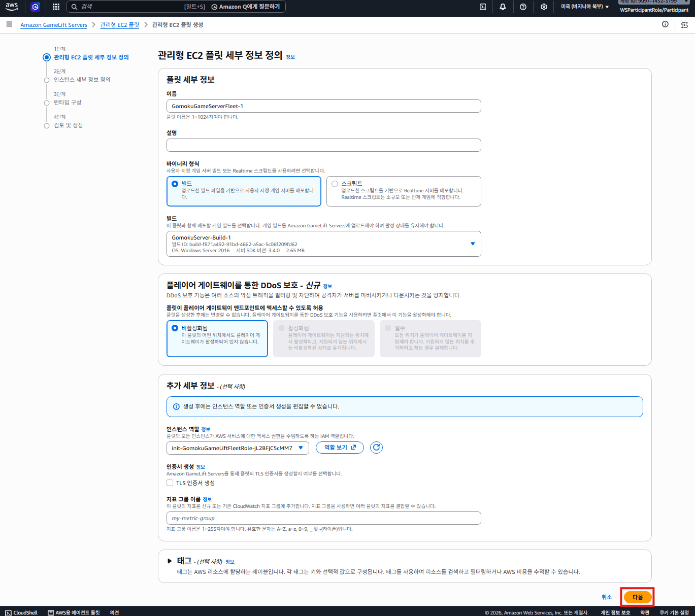Open the GomokuServer-Build-1 build dropdown
695x616 pixels.
tap(323, 244)
